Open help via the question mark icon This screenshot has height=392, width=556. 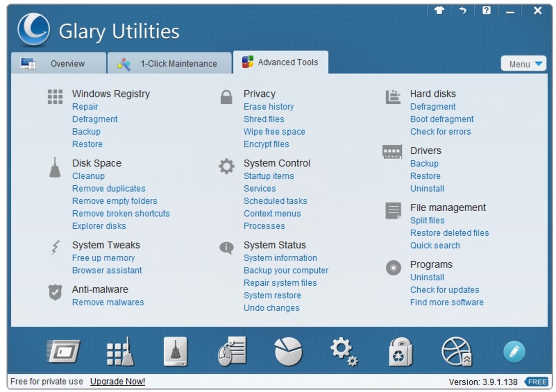pyautogui.click(x=486, y=11)
